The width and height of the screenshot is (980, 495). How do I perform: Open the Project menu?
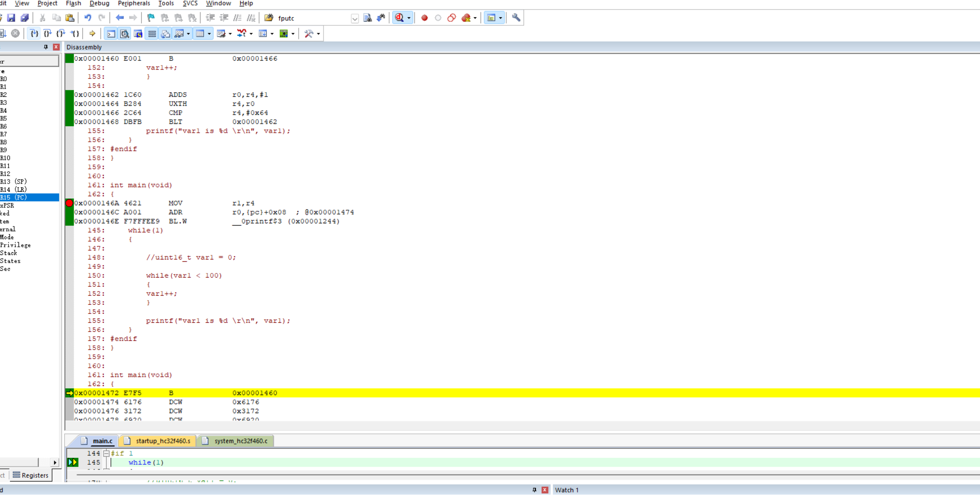coord(47,4)
